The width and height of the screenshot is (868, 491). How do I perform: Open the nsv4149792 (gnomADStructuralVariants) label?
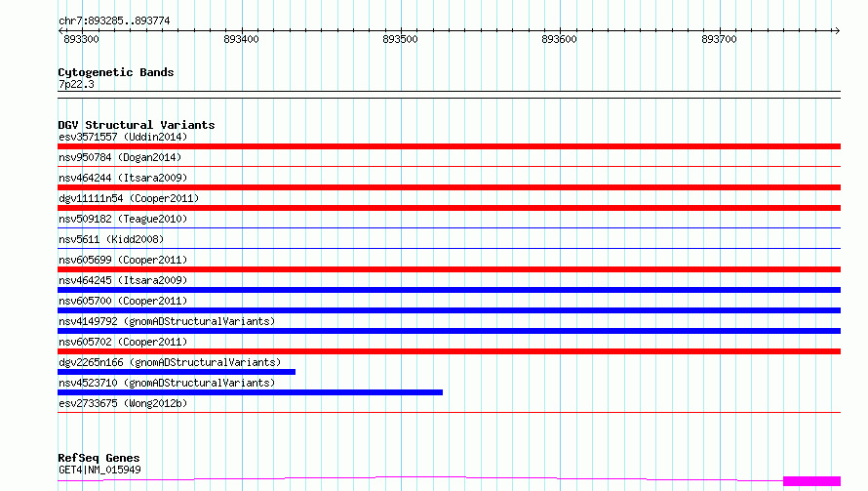(167, 321)
